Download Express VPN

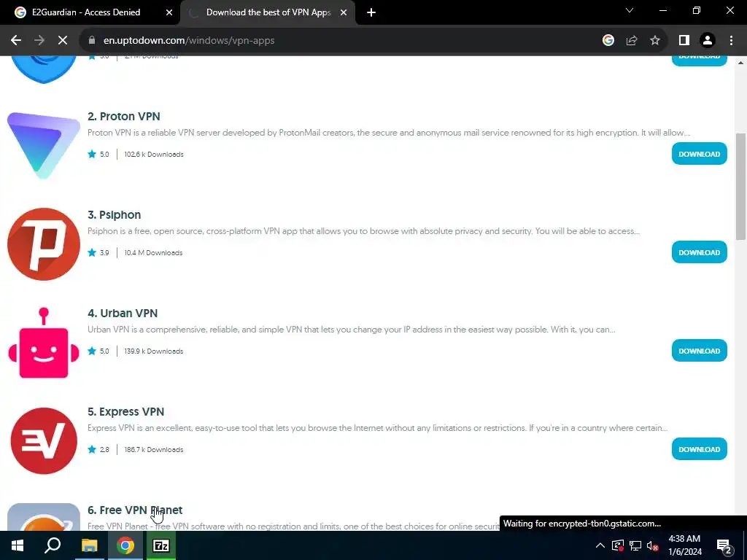pos(699,449)
